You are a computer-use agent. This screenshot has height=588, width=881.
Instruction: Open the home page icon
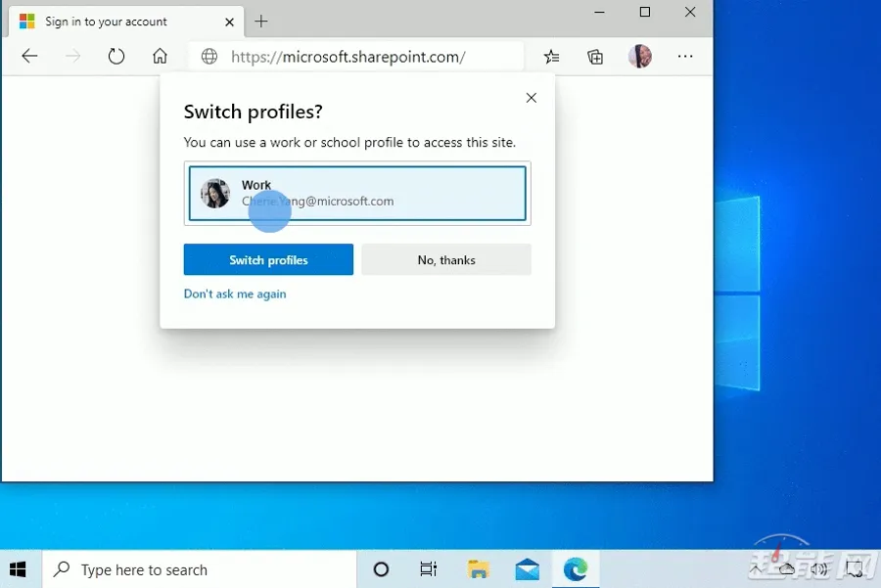tap(160, 56)
